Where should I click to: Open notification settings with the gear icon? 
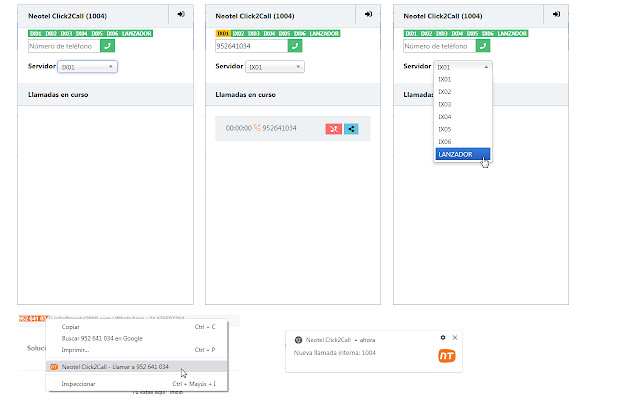[443, 338]
